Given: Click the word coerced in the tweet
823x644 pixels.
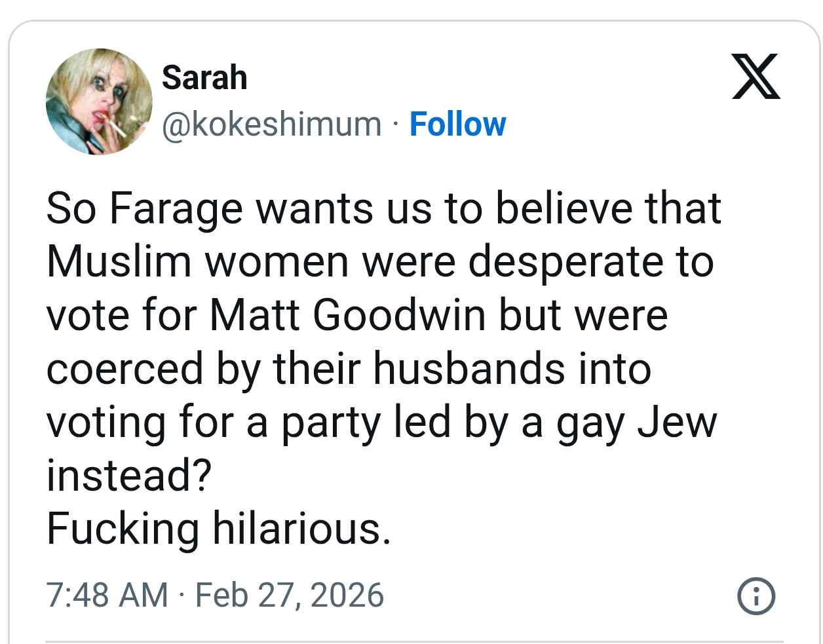Looking at the screenshot, I should pos(124,368).
